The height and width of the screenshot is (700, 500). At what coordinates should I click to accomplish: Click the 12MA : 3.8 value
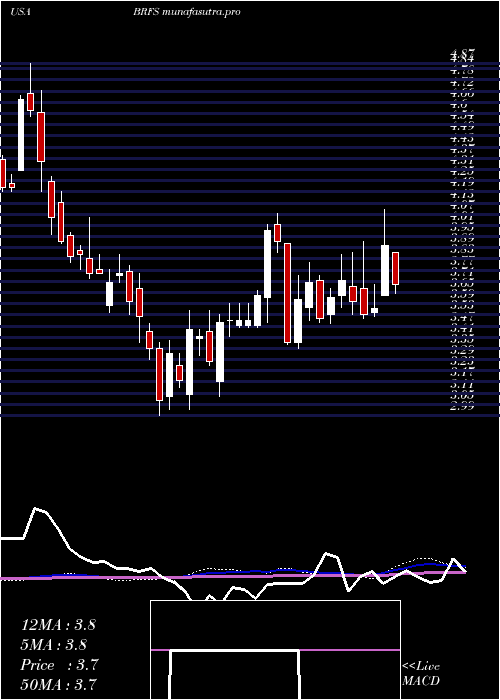[x=58, y=625]
